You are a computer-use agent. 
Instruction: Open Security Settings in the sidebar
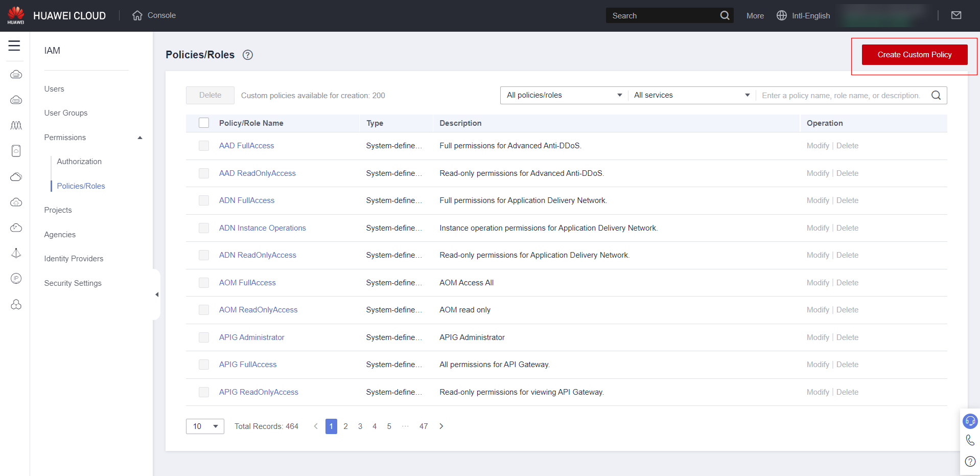click(x=73, y=283)
